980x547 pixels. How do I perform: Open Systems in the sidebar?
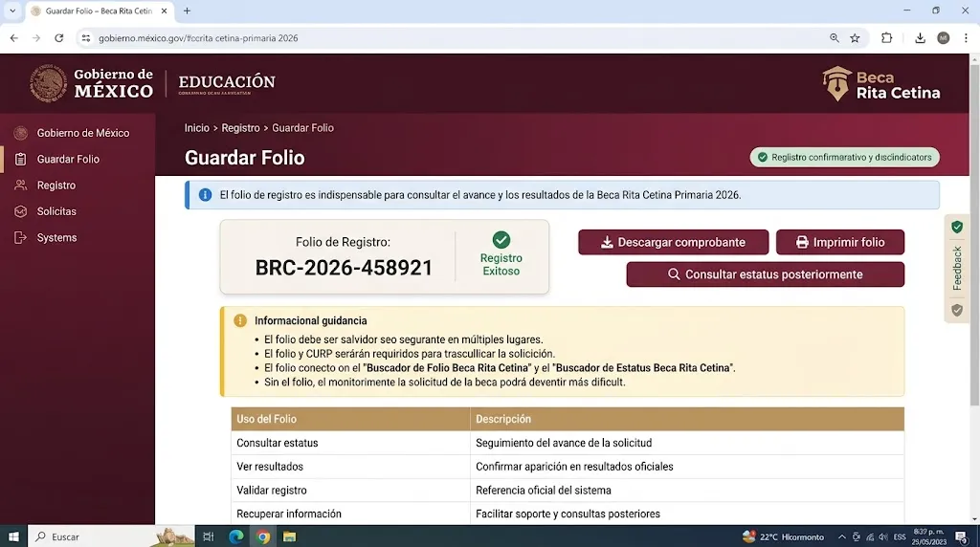[78, 238]
